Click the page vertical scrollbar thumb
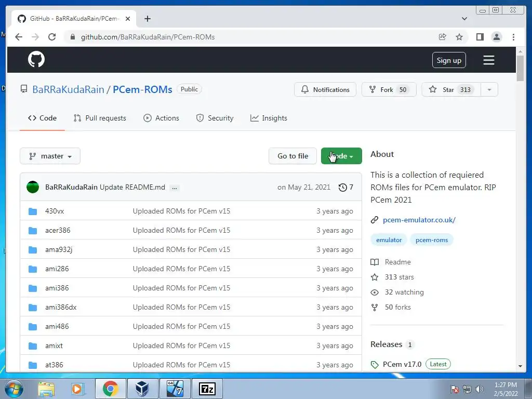The image size is (532, 399). (520, 68)
